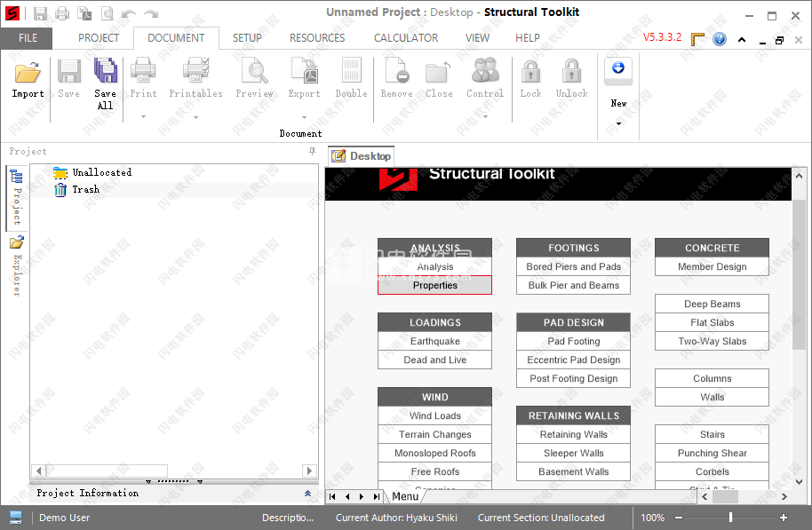812x530 pixels.
Task: Click the desktop vertical scrollbar down arrow
Action: click(x=799, y=482)
